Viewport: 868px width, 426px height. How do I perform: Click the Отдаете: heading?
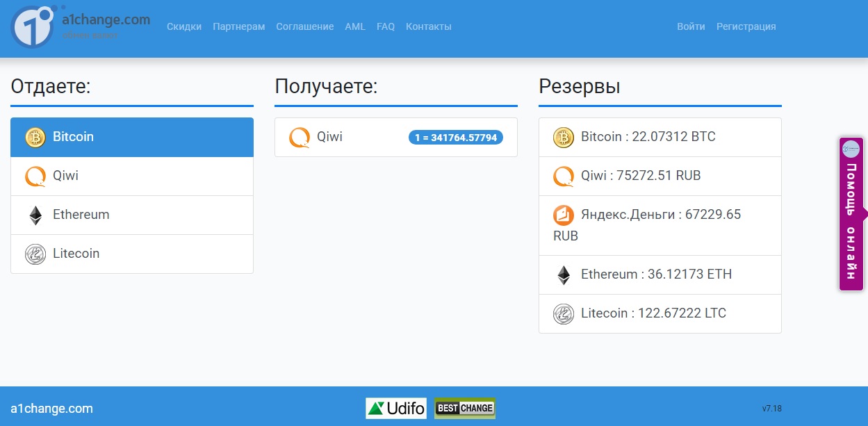pos(51,87)
